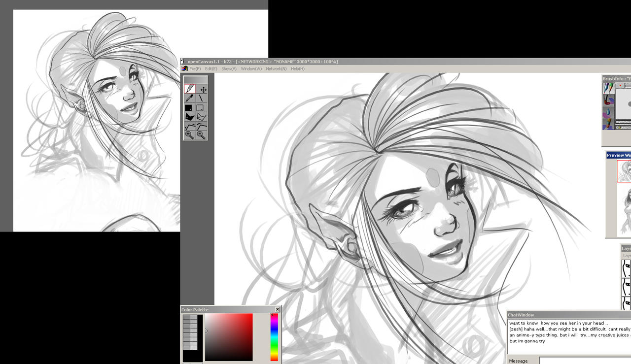Choose the filled polygon tool
This screenshot has width=631, height=364.
pos(190,117)
